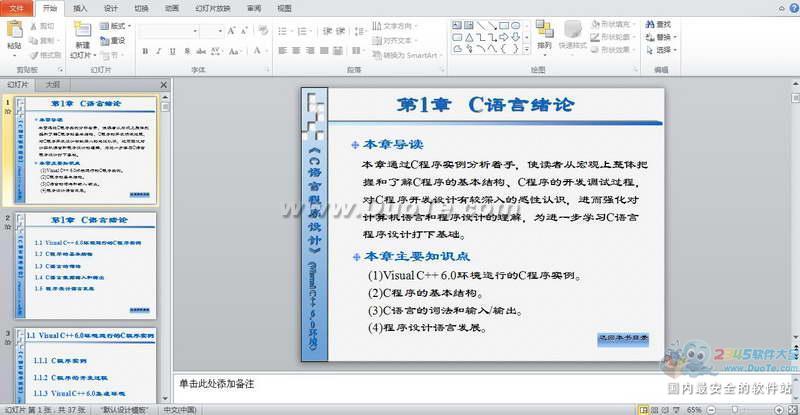The height and width of the screenshot is (415, 800).
Task: Click the New Slide (新建幻灯片) icon
Action: [82, 29]
